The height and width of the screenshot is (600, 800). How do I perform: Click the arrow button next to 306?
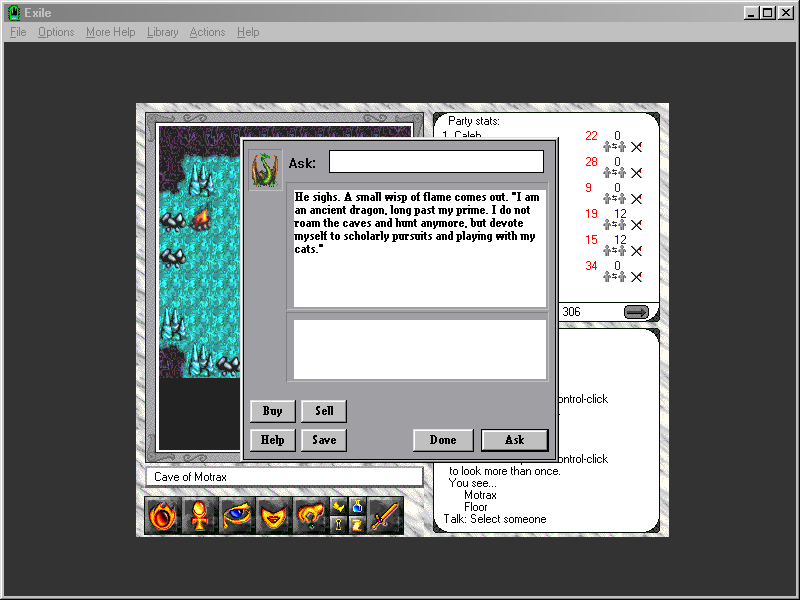point(636,312)
